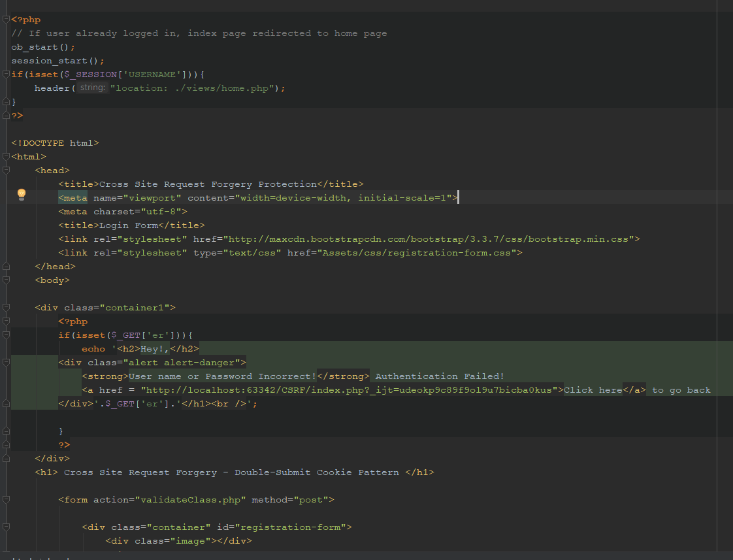Click fold marker beside the "</head>" line
Screen dimensions: 733x560
pyautogui.click(x=5, y=266)
